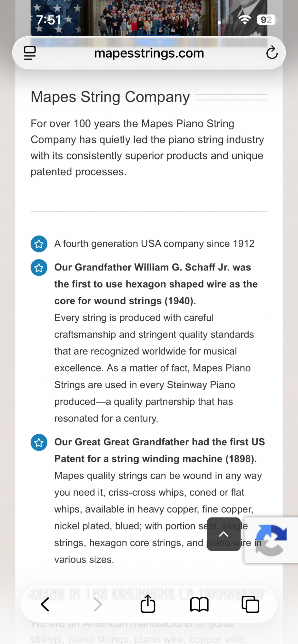Tap the 7:51 clock in status bar

(49, 20)
